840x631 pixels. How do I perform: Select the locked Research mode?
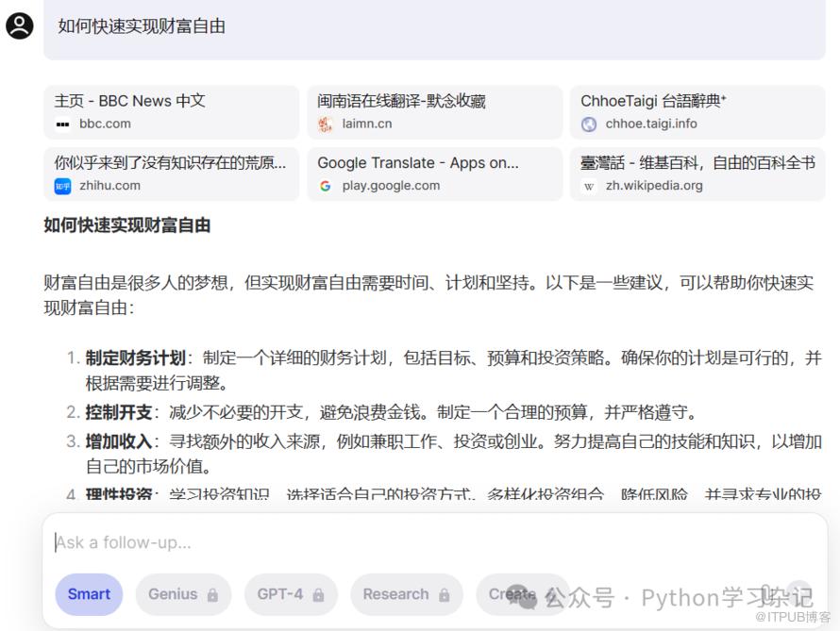point(407,594)
